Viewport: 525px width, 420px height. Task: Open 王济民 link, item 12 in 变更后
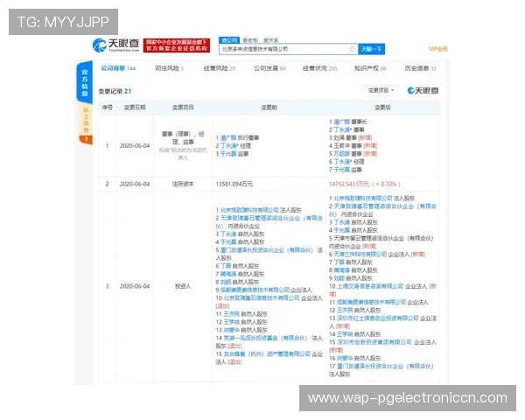pos(345,310)
